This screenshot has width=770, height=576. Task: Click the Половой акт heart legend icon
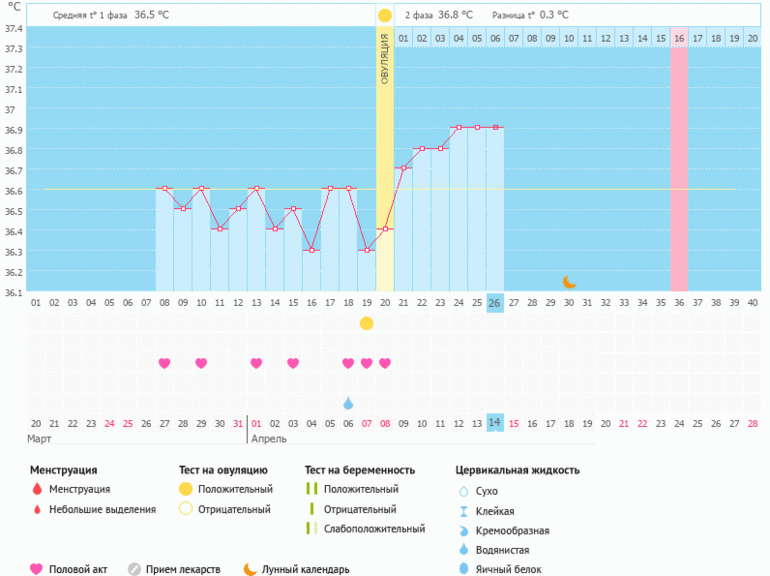coord(37,569)
